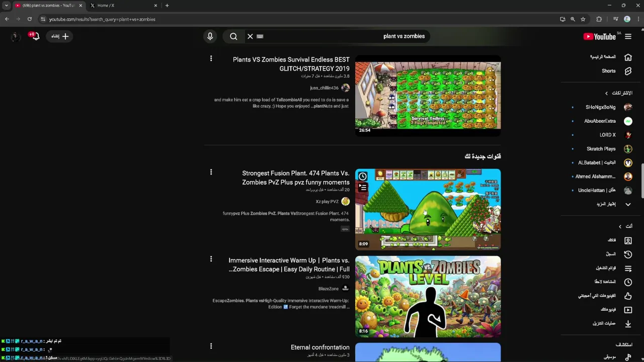Open Eternal confrontation video title
Image resolution: width=644 pixels, height=362 pixels.
320,347
